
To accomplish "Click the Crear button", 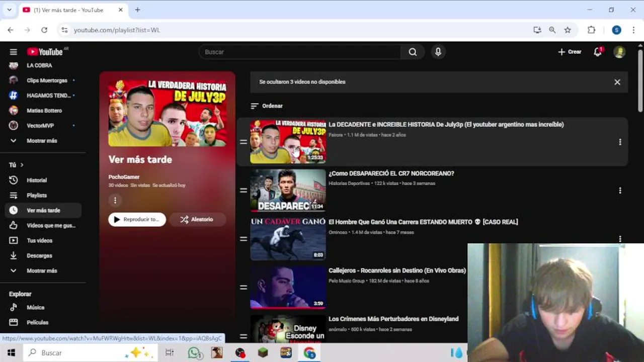I will (570, 52).
